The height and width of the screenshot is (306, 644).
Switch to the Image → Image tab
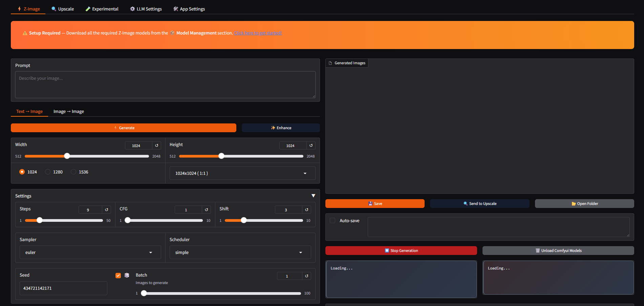click(69, 111)
